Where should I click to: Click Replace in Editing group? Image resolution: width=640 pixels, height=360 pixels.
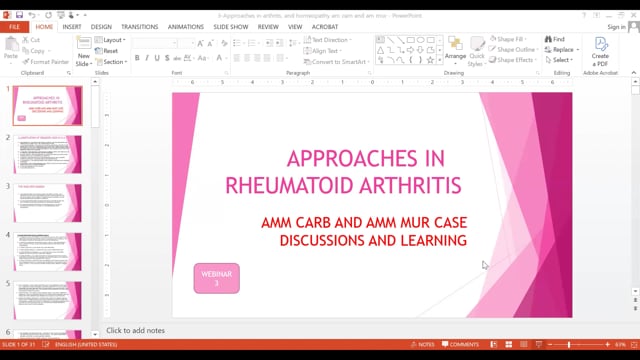[562, 49]
